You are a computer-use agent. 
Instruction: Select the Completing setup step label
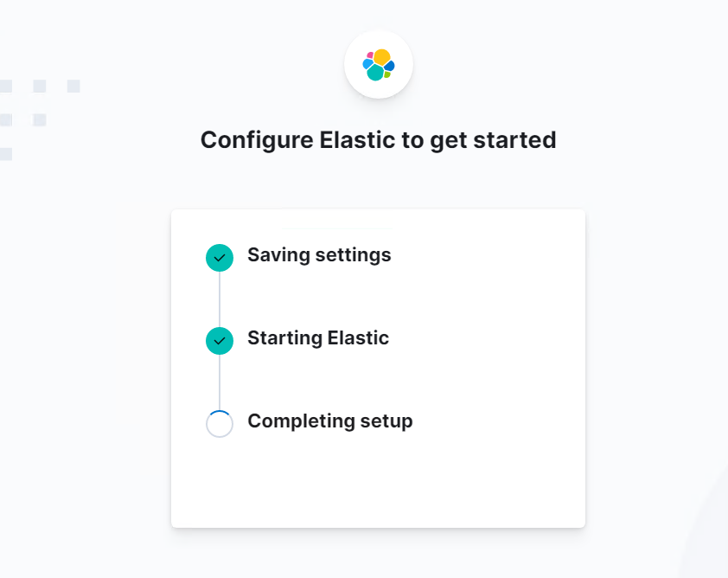(330, 421)
